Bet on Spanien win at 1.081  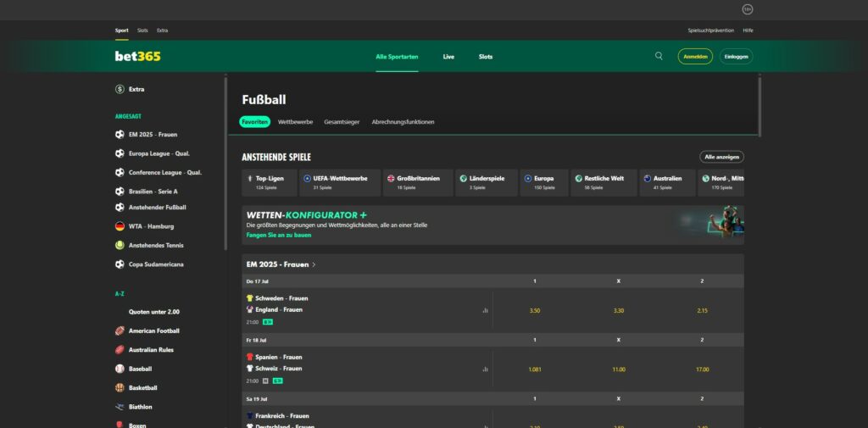[x=535, y=370]
